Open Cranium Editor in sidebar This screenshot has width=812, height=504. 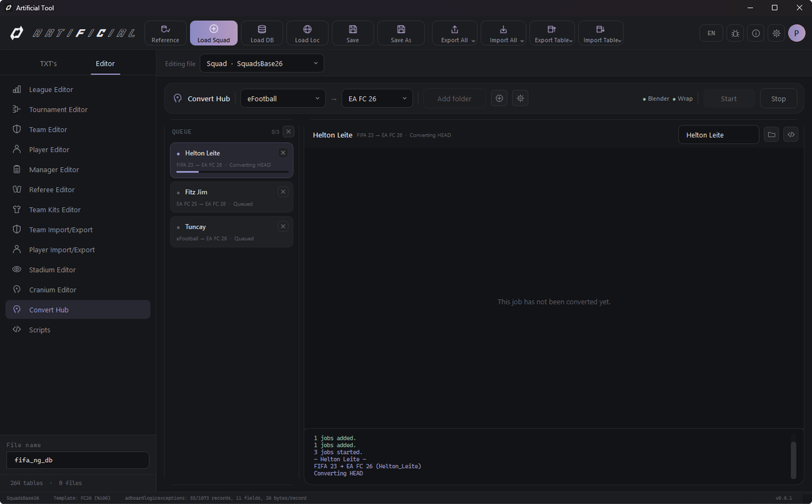point(78,290)
